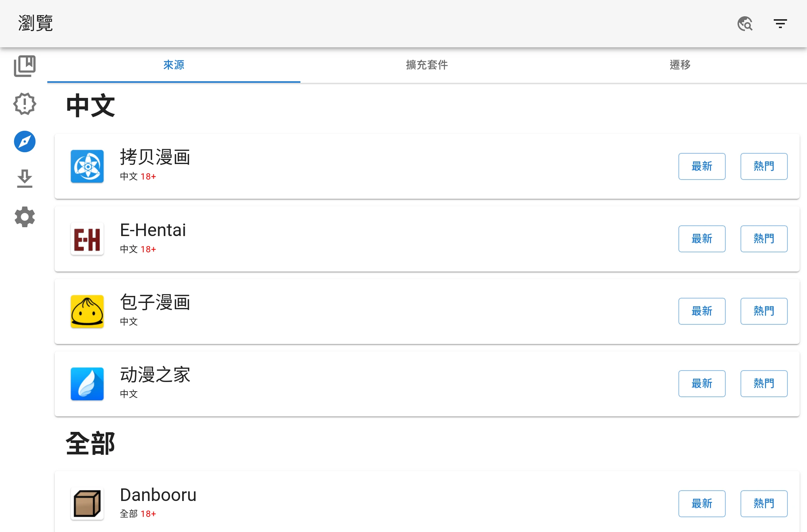Click the 拷贝漫画 source icon
Image resolution: width=807 pixels, height=532 pixels.
point(87,166)
